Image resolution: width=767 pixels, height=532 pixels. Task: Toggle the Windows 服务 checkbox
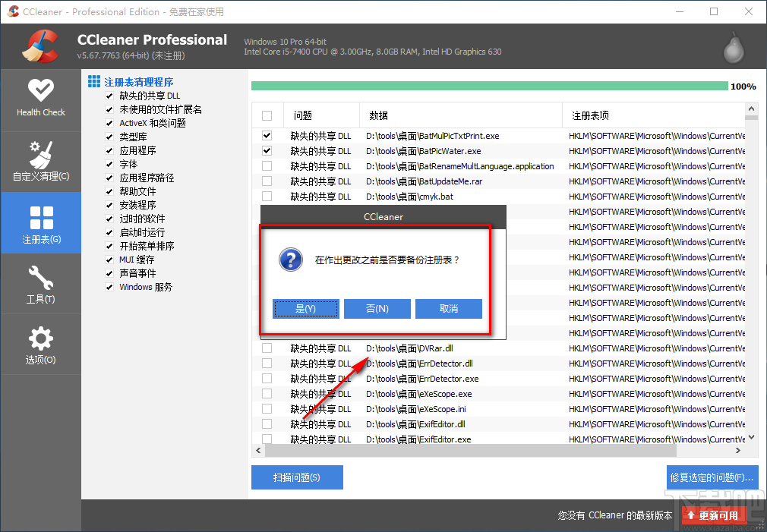[109, 287]
